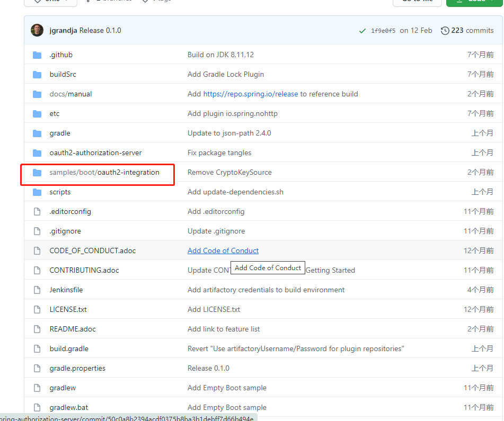The width and height of the screenshot is (504, 421).
Task: Open the Add LICENSE.txt commit message
Action: point(214,310)
